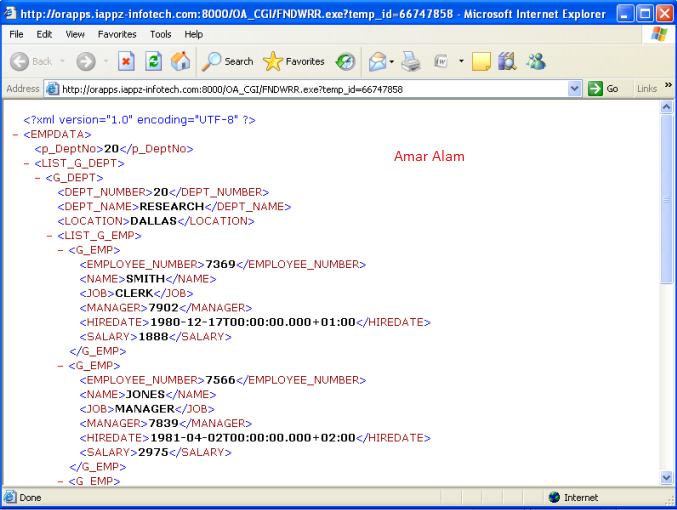Print the page with printer icon
The image size is (677, 510).
411,61
